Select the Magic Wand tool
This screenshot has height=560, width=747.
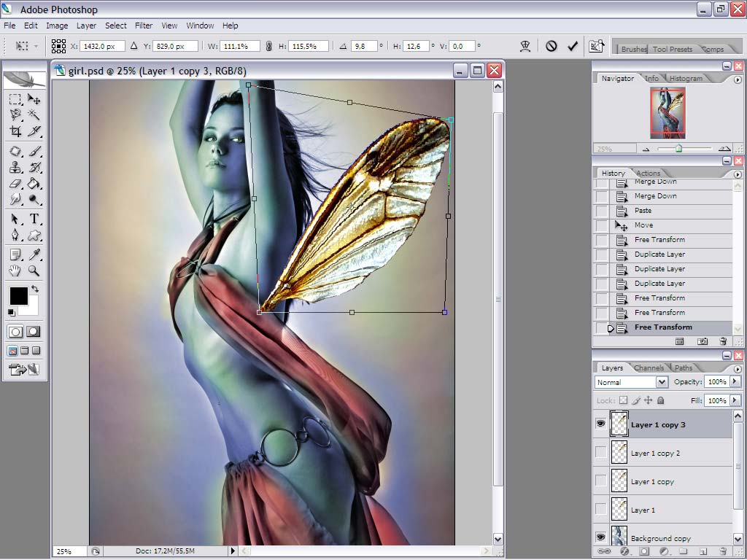34,114
